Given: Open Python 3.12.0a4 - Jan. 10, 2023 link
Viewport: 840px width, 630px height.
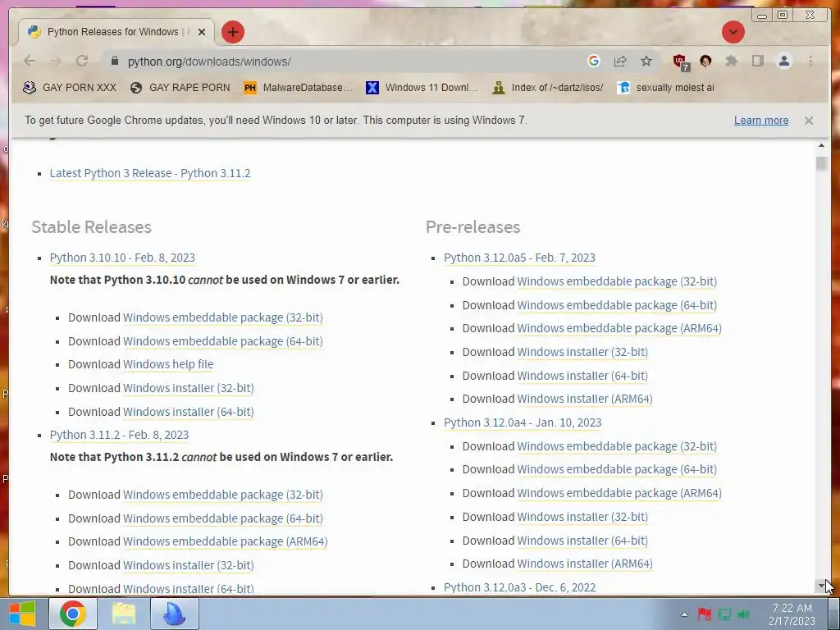Looking at the screenshot, I should (x=523, y=422).
